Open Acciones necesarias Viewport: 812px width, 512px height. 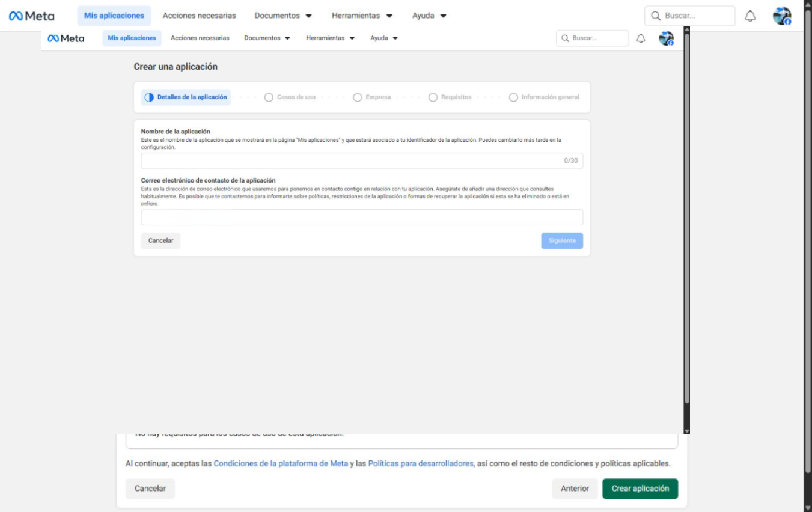tap(198, 16)
